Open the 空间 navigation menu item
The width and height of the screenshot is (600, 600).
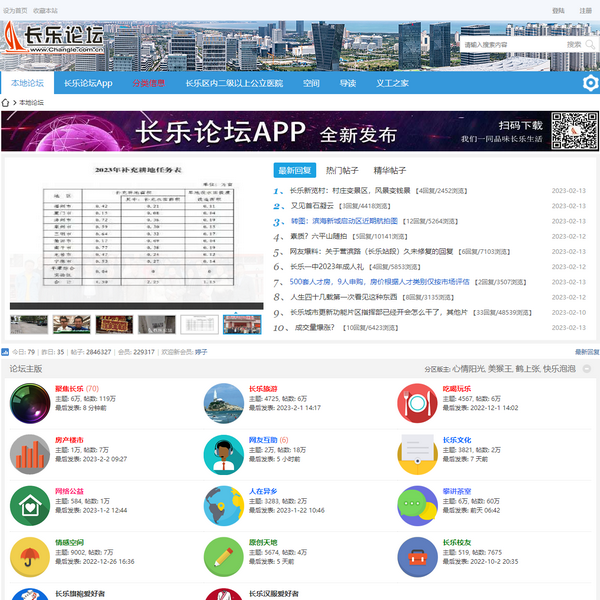point(311,84)
